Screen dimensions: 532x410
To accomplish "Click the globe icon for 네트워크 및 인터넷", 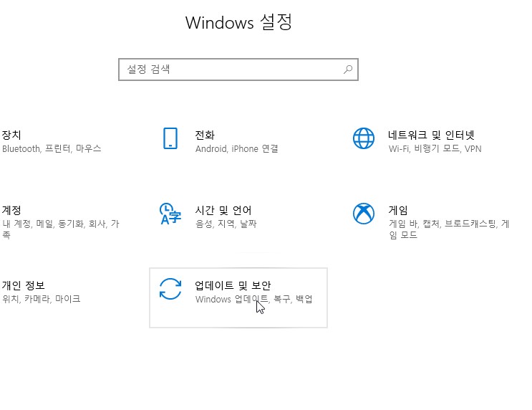I will pyautogui.click(x=363, y=138).
